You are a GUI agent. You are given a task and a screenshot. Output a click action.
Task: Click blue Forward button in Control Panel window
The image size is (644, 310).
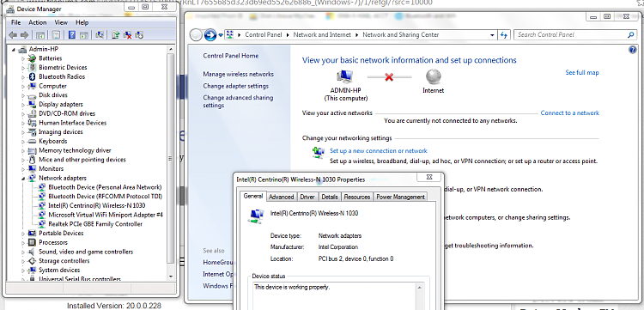coord(210,35)
